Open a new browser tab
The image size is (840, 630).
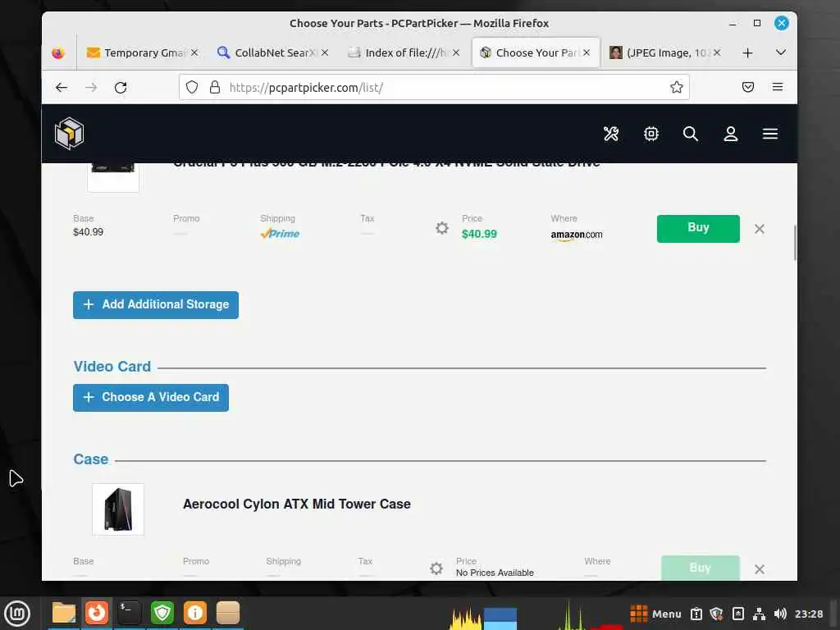[747, 52]
